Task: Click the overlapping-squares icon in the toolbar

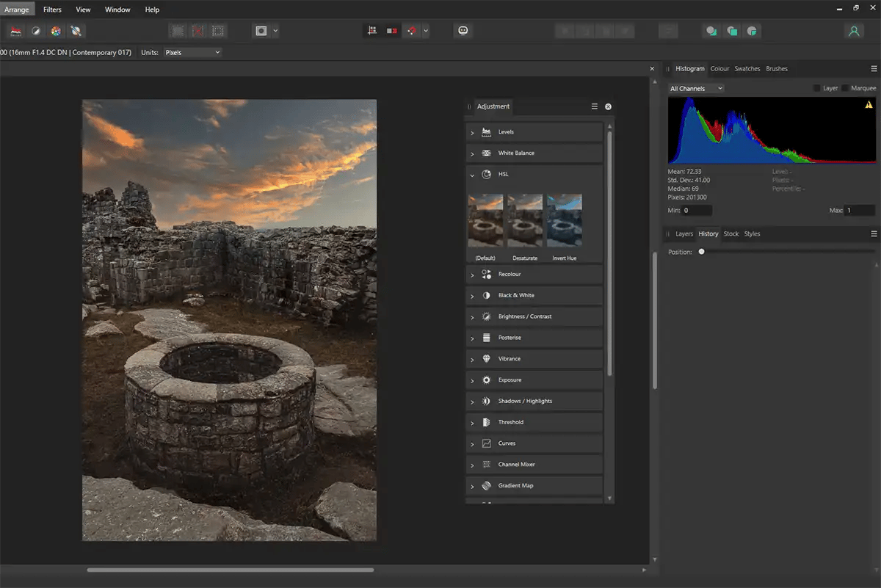Action: [x=731, y=31]
